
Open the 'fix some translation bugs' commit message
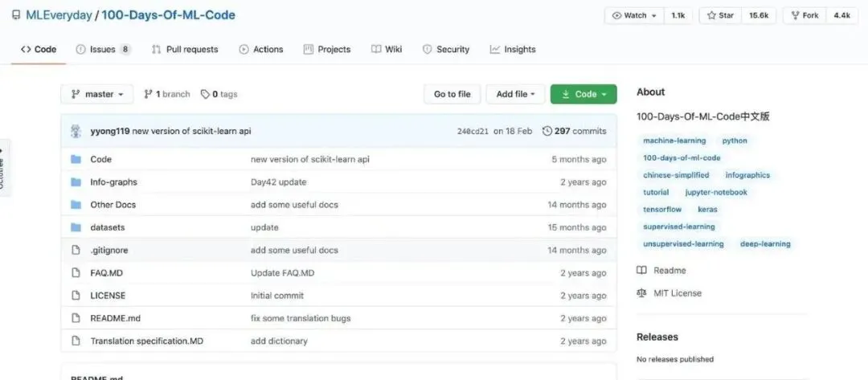[301, 318]
